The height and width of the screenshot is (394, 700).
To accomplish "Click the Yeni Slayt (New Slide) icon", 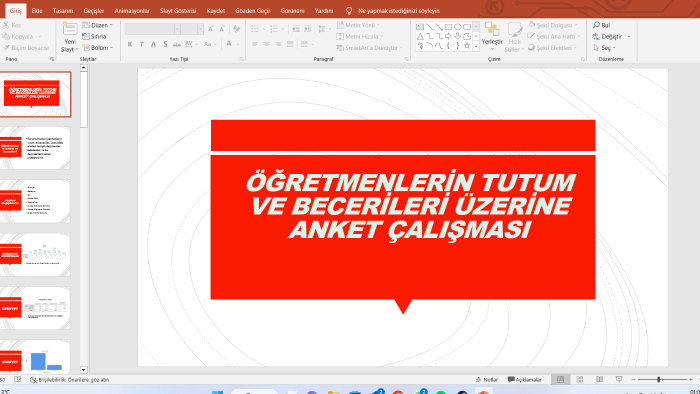I will pyautogui.click(x=70, y=29).
